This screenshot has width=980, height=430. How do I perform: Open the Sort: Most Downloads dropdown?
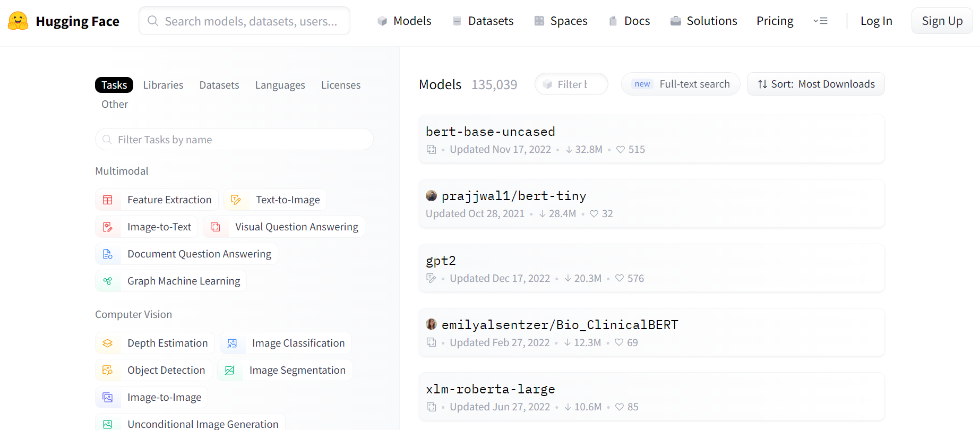[816, 84]
